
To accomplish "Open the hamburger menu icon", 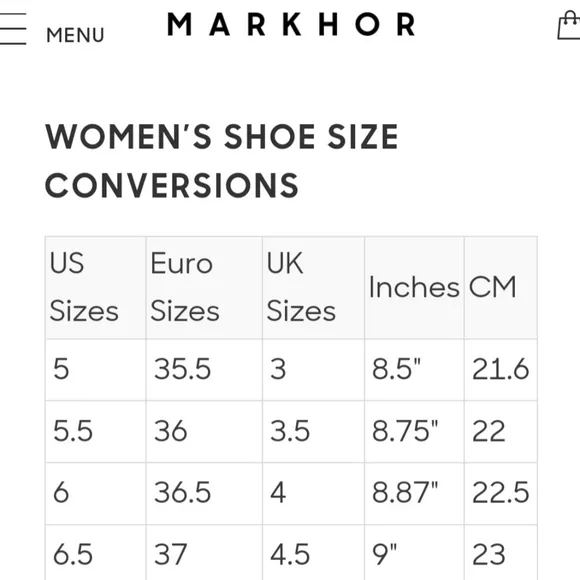I will [x=13, y=28].
